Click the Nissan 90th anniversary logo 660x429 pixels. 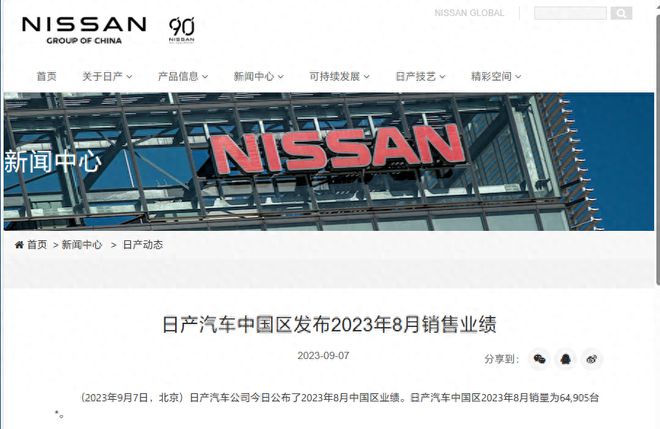coord(182,30)
